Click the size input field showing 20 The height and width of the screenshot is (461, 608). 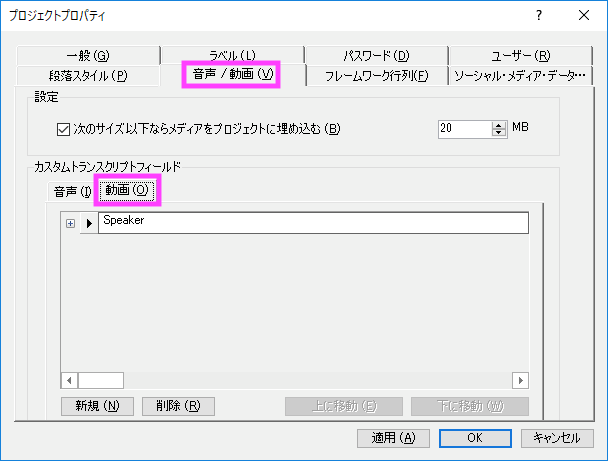point(463,129)
